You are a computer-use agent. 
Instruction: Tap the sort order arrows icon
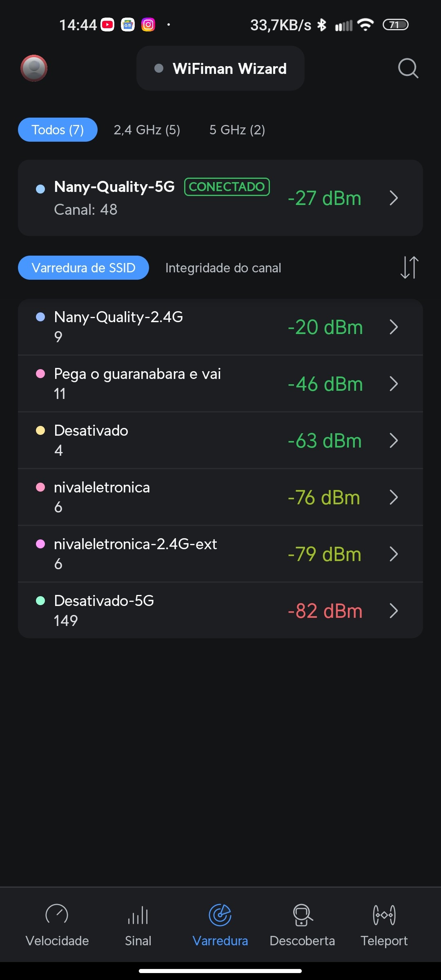409,267
